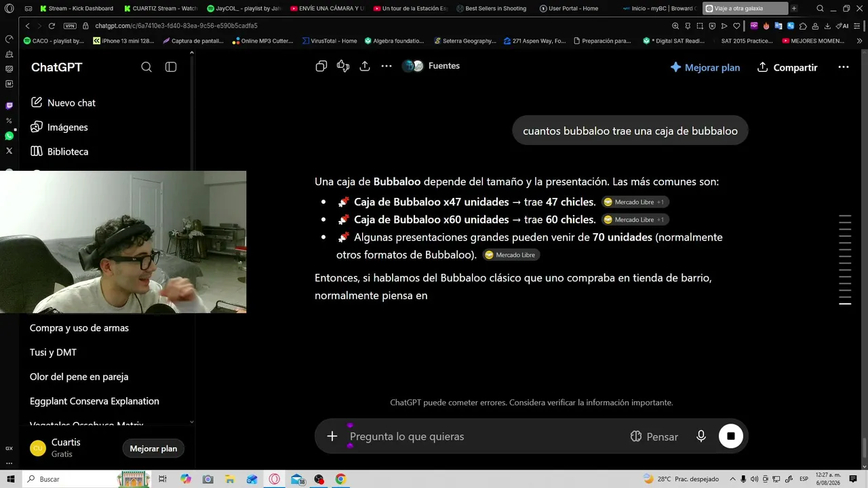Open the Windows Start menu
The height and width of the screenshot is (488, 868).
coord(11,479)
